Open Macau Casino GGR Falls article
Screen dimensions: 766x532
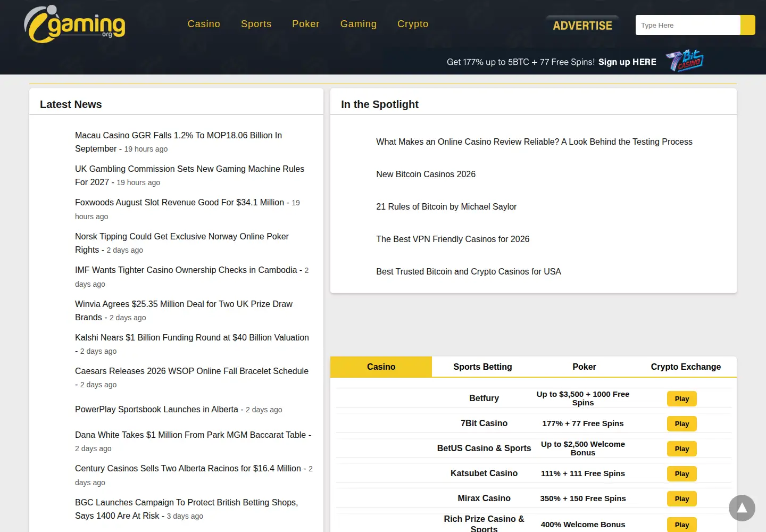coord(179,142)
